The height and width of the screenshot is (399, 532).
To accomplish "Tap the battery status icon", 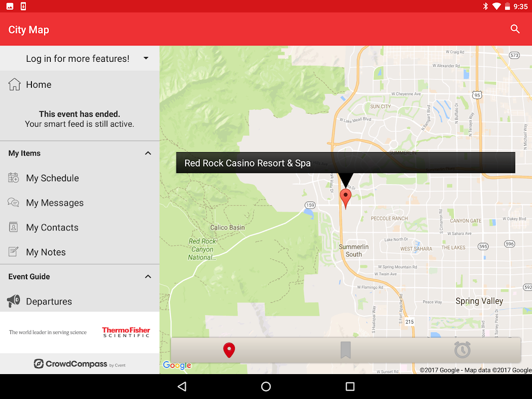I will point(507,6).
